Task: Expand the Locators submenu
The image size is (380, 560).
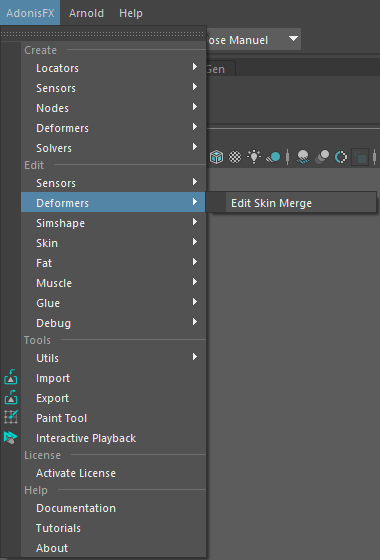Action: (113, 68)
